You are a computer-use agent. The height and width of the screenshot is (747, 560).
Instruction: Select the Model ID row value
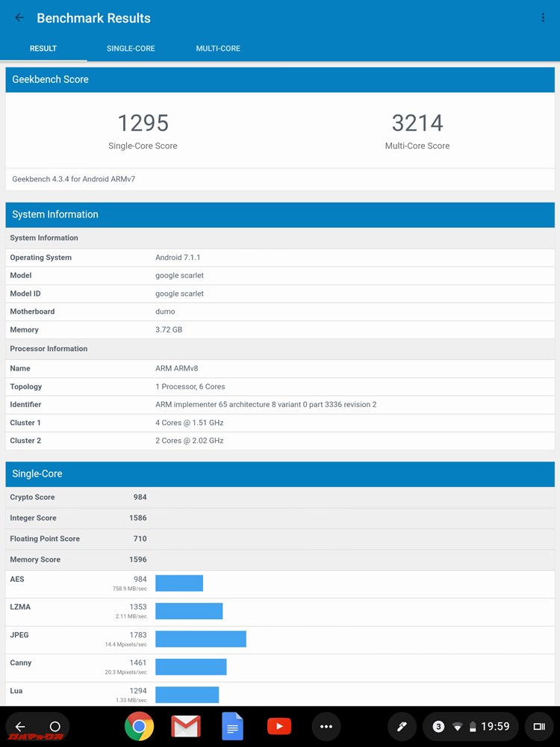179,294
